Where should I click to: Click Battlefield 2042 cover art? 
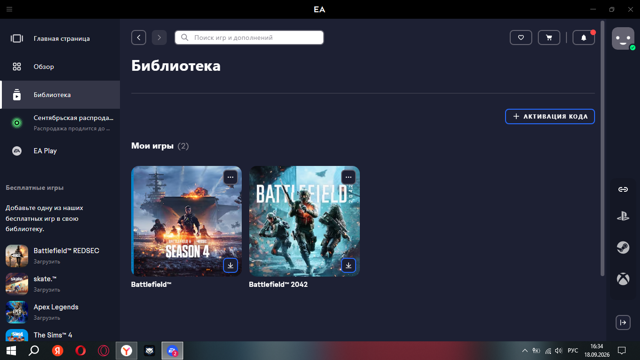point(304,221)
